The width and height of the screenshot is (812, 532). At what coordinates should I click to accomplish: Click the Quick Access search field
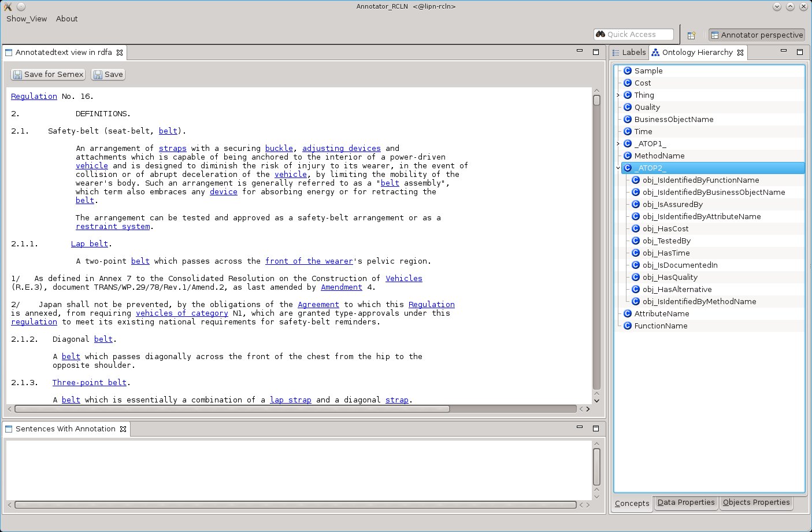(x=639, y=35)
